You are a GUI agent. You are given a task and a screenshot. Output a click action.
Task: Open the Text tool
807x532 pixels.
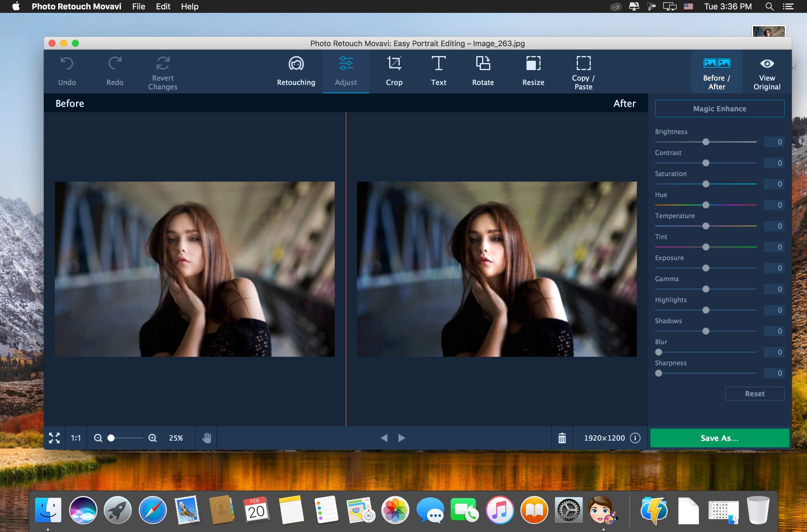click(x=438, y=72)
